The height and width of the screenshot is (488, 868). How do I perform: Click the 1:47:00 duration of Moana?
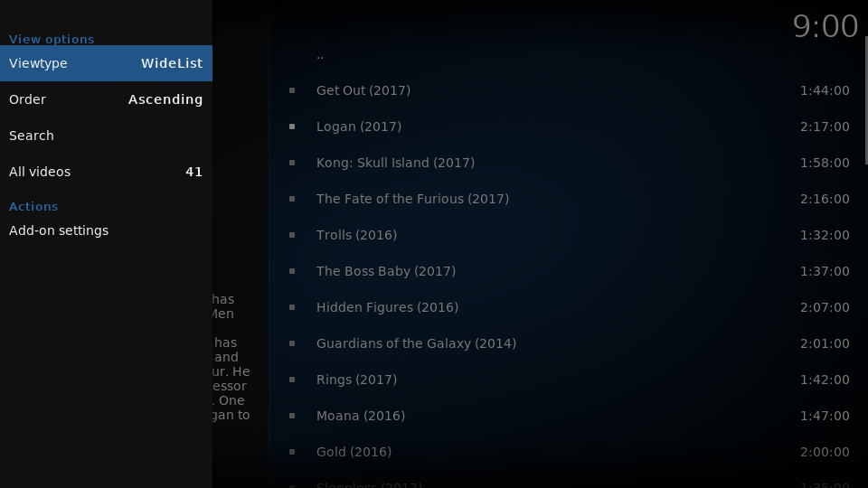825,416
